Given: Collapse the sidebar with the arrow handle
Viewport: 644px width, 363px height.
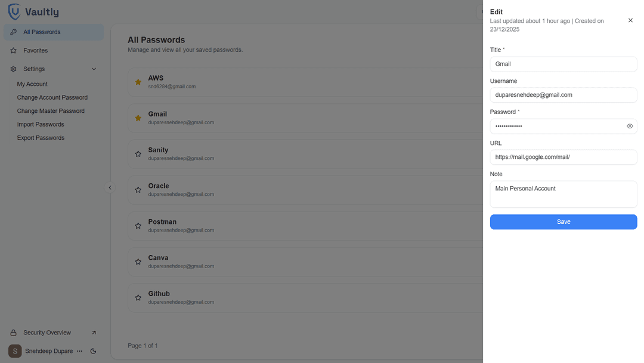Looking at the screenshot, I should [x=110, y=187].
